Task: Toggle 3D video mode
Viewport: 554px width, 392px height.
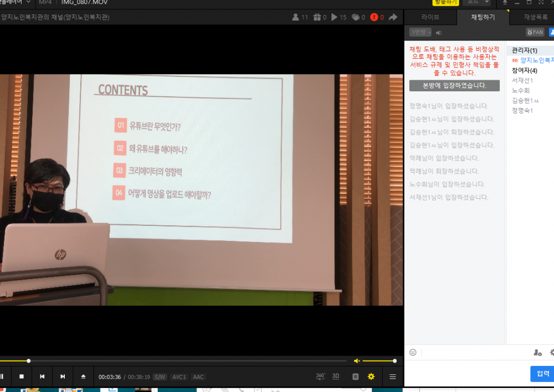Action: [336, 376]
